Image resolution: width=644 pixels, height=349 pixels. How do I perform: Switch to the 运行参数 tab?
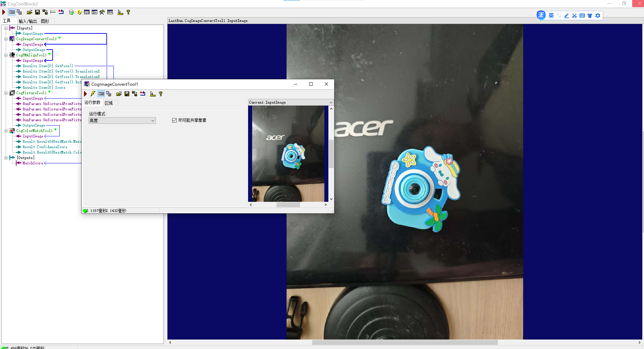point(92,103)
